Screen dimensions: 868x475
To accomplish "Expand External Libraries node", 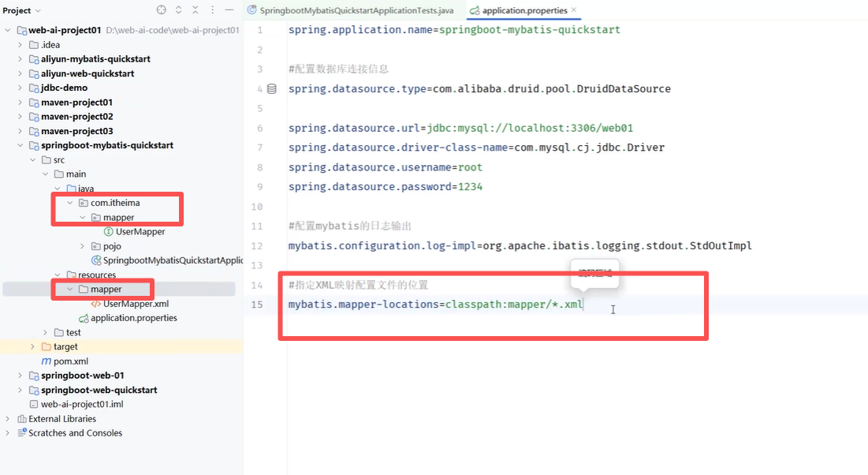I will (8, 418).
